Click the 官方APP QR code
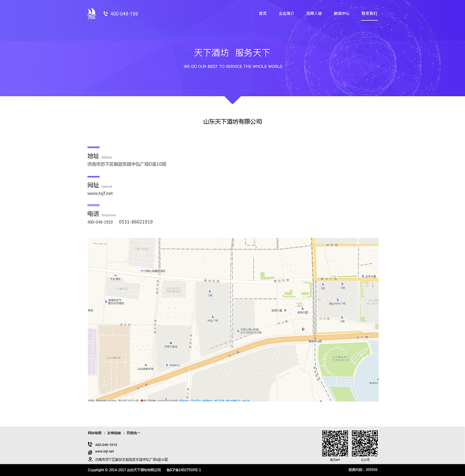The height and width of the screenshot is (476, 465). pos(335,443)
